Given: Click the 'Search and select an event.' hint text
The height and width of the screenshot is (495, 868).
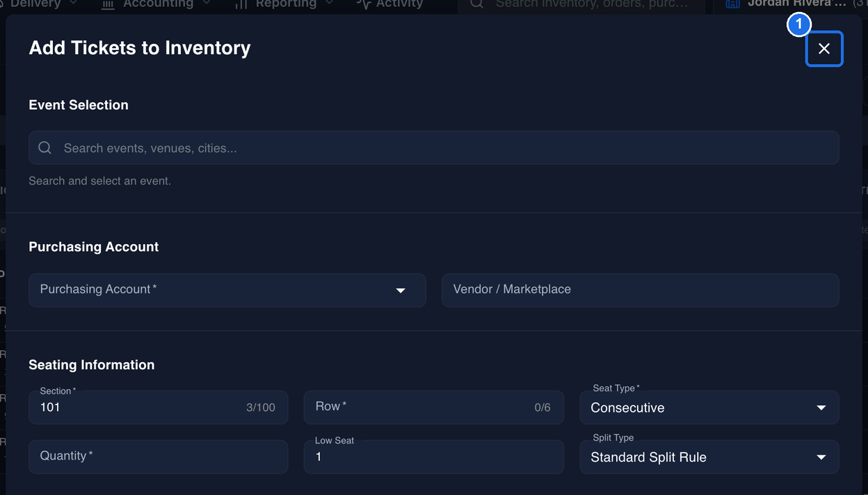Looking at the screenshot, I should click(x=99, y=181).
